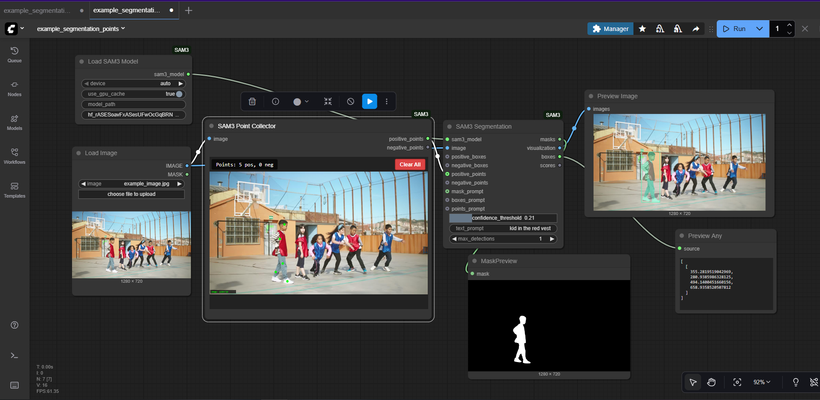Toggle collapse dot on Load Image node
820x400 pixels.
(78, 153)
